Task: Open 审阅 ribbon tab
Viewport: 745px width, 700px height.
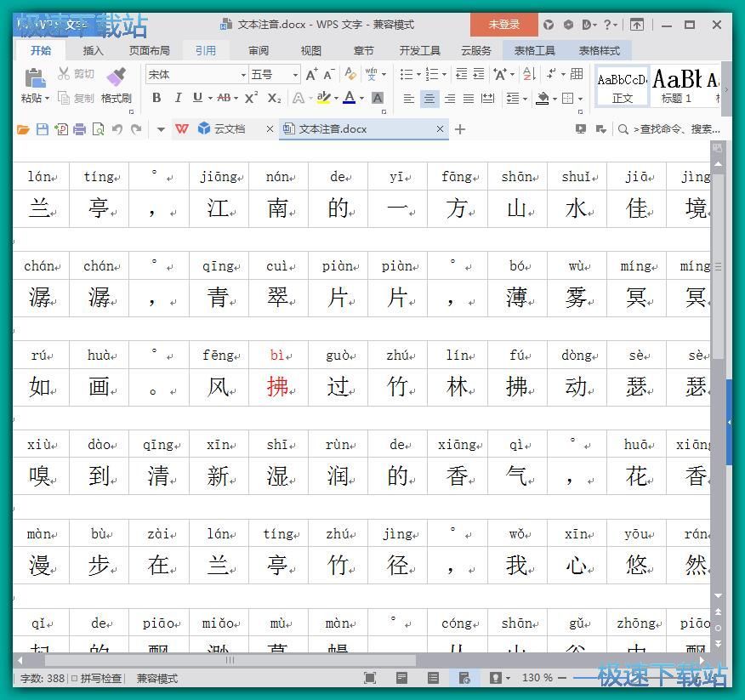Action: tap(259, 50)
